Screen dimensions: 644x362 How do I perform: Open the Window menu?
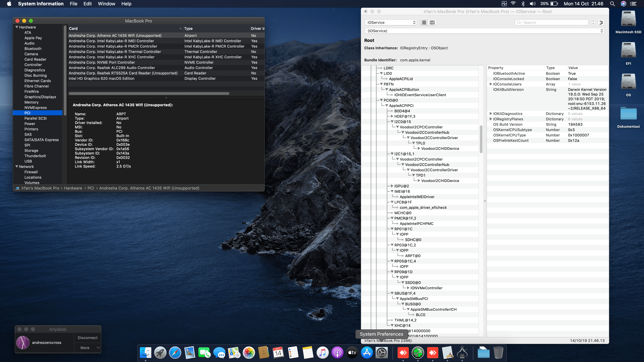[106, 4]
